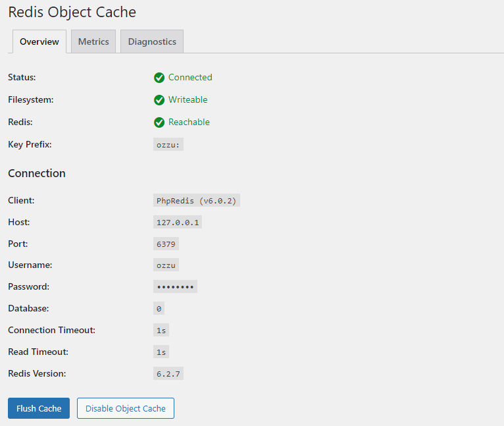Select the Connection Timeout value '1s'
The height and width of the screenshot is (426, 504).
click(x=161, y=330)
